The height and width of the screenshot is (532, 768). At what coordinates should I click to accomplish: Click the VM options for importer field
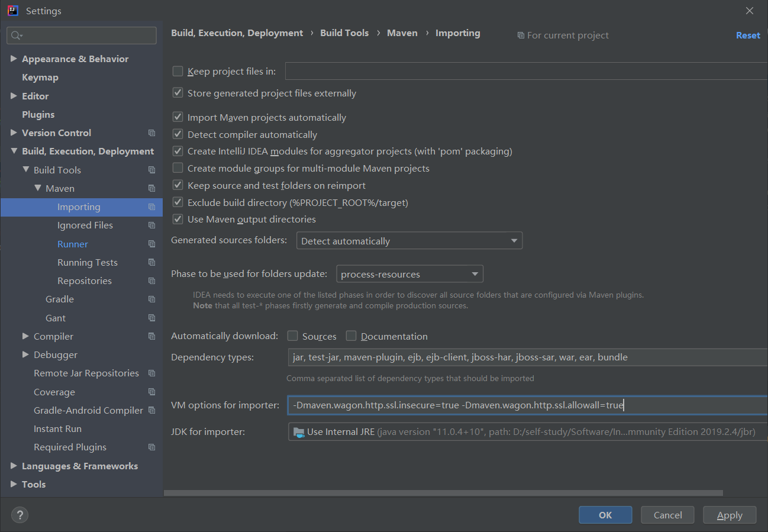pos(527,405)
